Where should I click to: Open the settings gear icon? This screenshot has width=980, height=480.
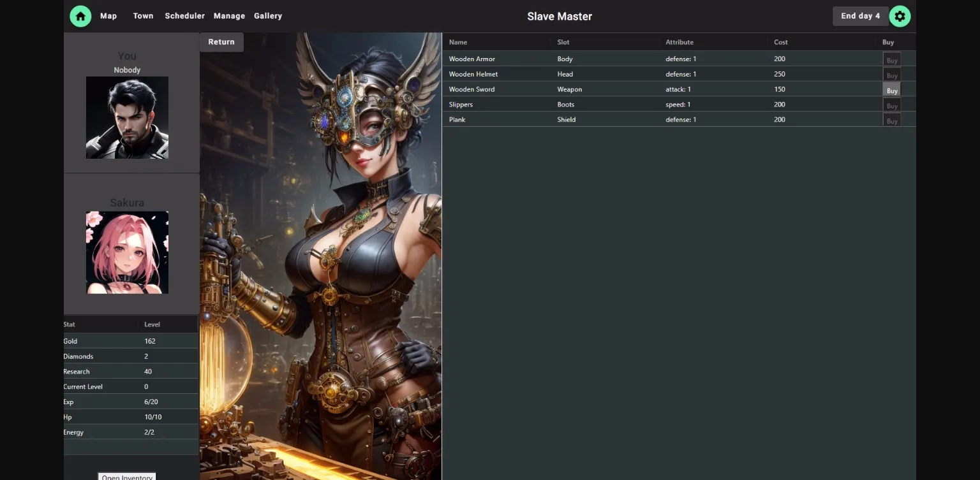[x=900, y=16]
